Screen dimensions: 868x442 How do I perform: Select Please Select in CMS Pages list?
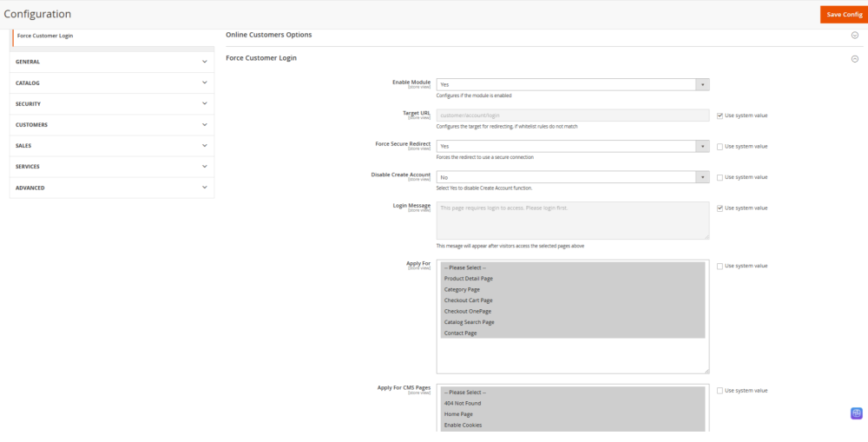coord(573,393)
